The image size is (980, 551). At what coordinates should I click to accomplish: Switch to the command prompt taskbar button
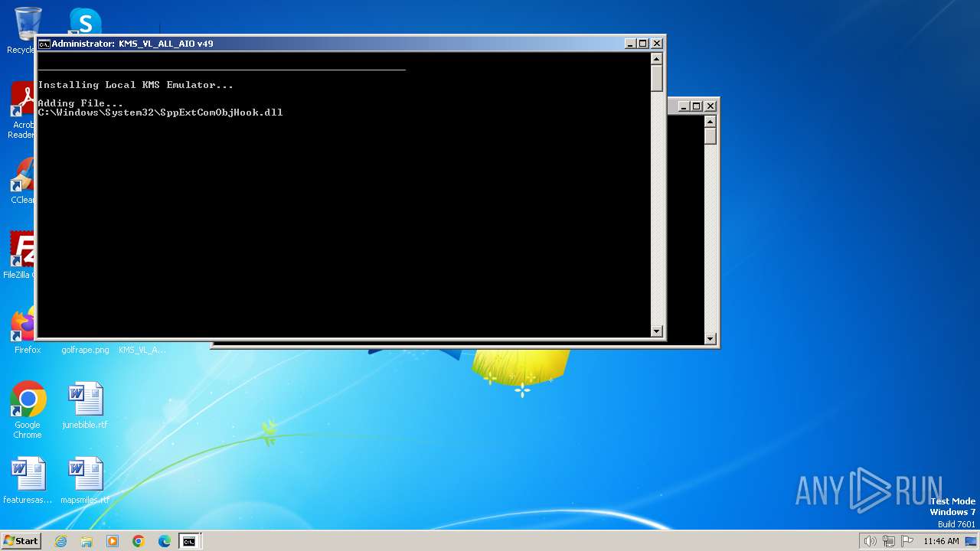[x=189, y=541]
